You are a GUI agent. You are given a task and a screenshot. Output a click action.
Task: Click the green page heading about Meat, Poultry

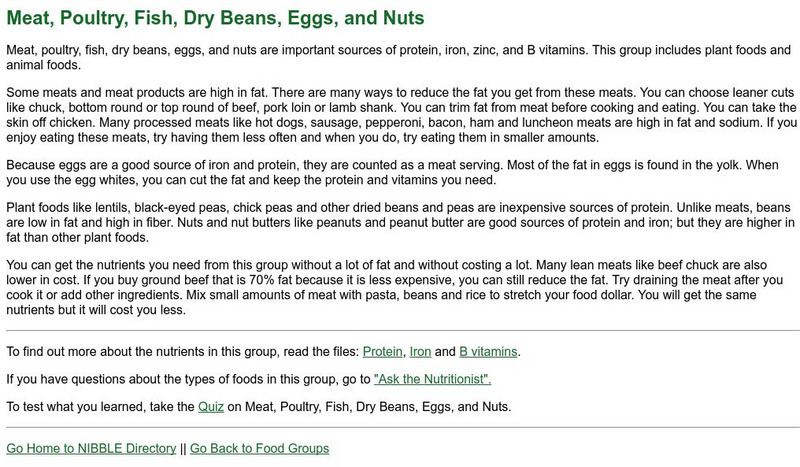[x=215, y=18]
